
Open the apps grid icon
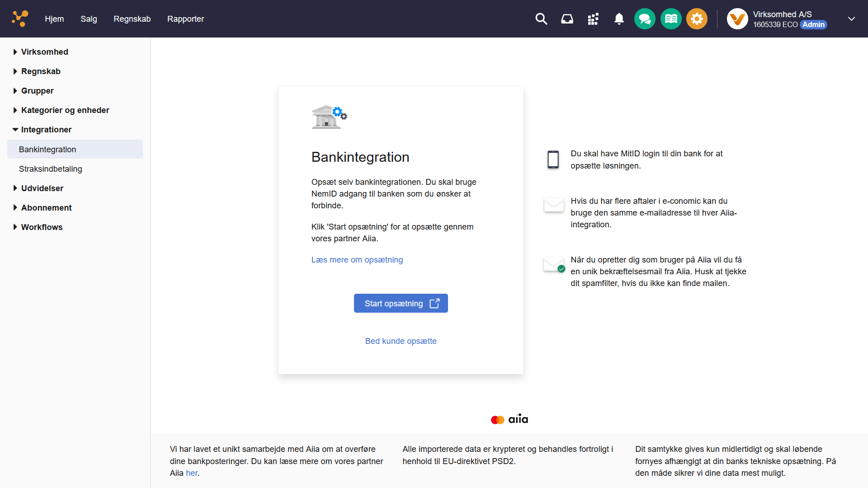pos(593,19)
